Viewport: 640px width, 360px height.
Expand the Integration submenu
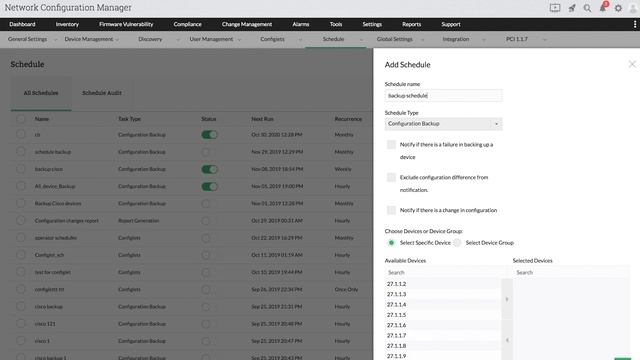(x=484, y=40)
